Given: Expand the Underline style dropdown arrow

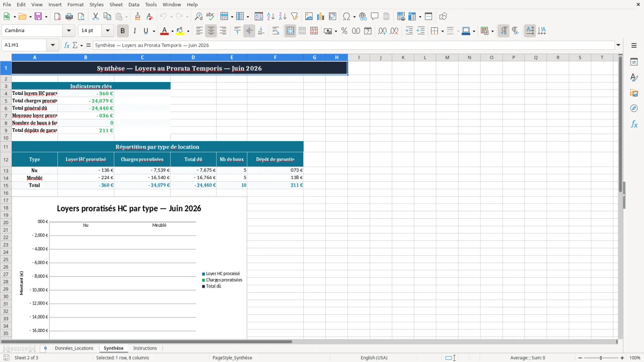Looking at the screenshot, I should click(x=153, y=31).
